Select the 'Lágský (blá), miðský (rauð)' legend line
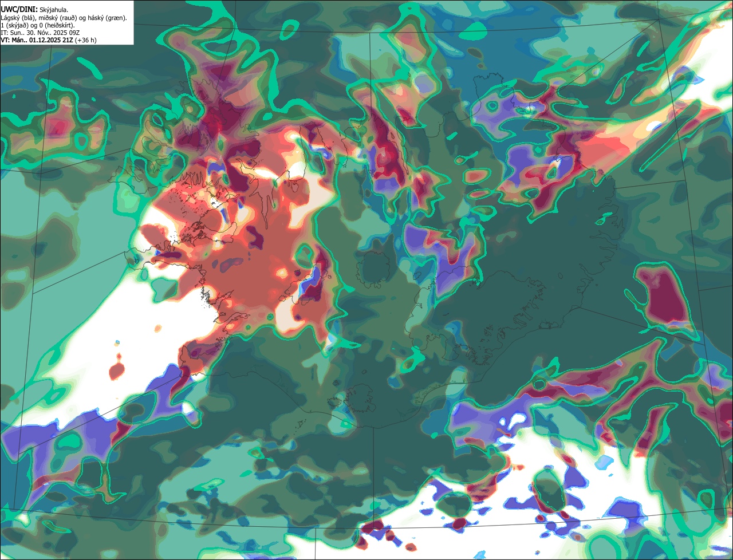 click(x=64, y=18)
